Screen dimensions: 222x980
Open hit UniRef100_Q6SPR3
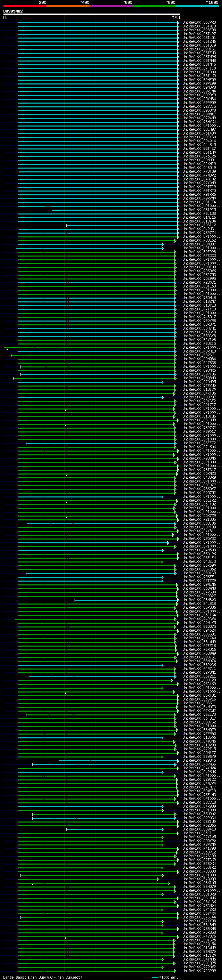[199, 23]
